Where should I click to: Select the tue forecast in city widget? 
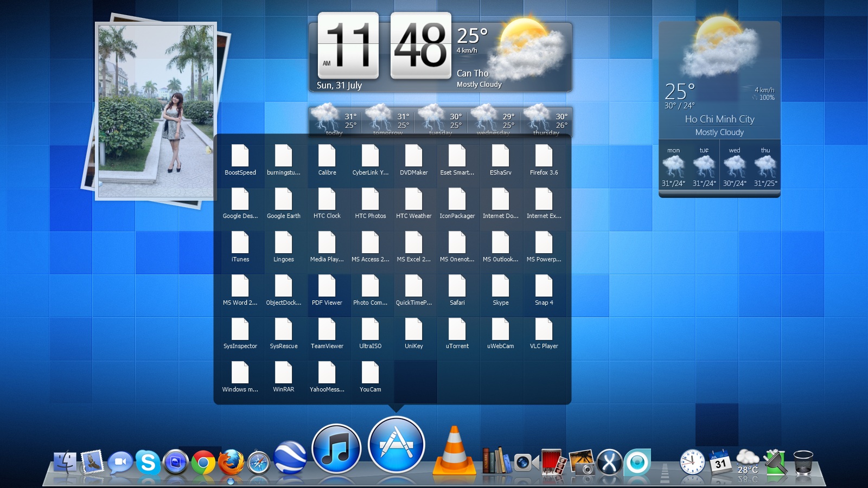[704, 168]
